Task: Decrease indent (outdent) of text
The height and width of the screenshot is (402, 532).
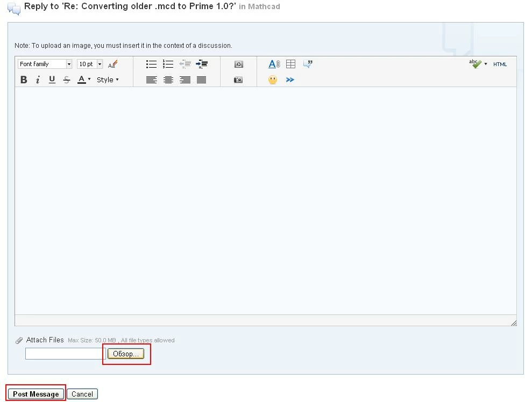Action: [185, 64]
